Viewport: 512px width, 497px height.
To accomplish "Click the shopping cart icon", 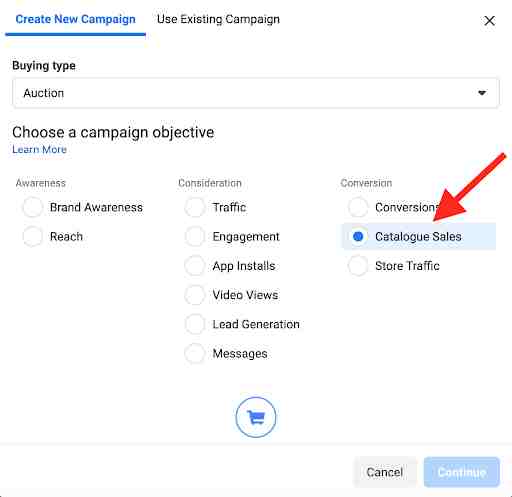I will [256, 417].
